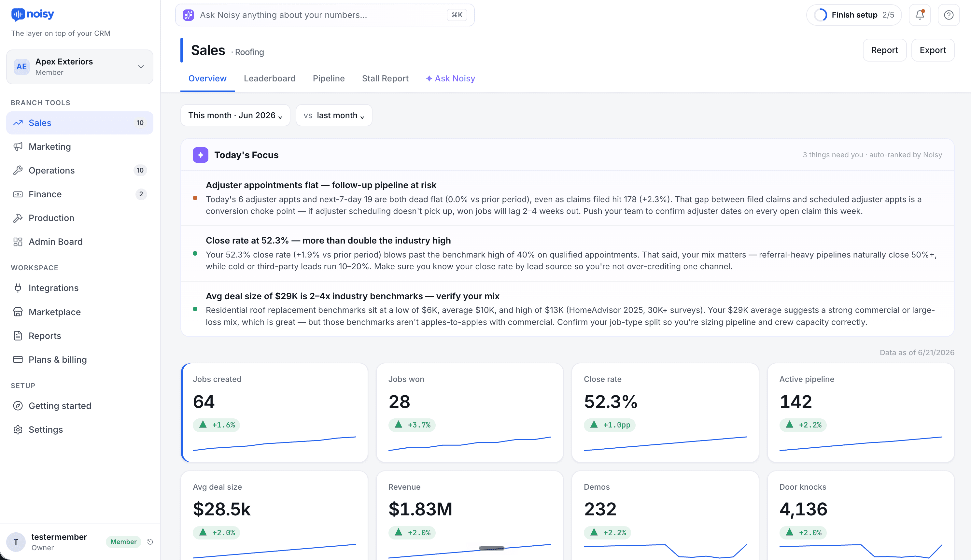The image size is (971, 560).
Task: Click the green Member badge at bottom
Action: [123, 542]
